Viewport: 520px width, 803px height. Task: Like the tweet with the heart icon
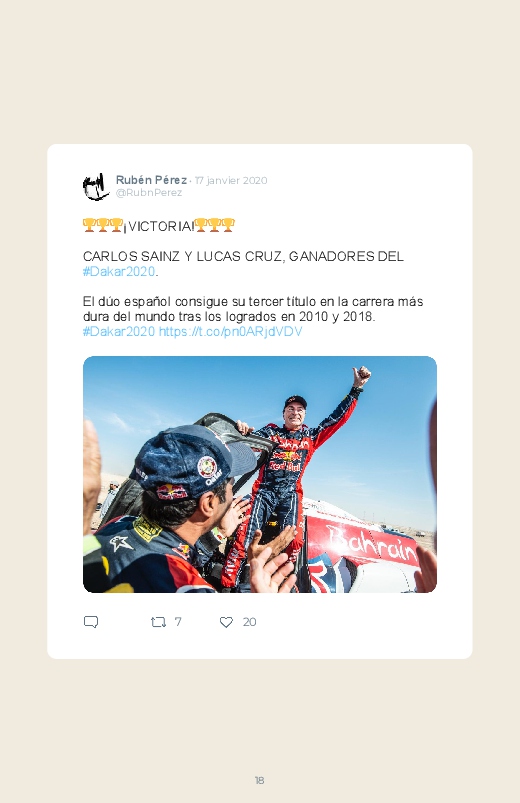[x=226, y=622]
